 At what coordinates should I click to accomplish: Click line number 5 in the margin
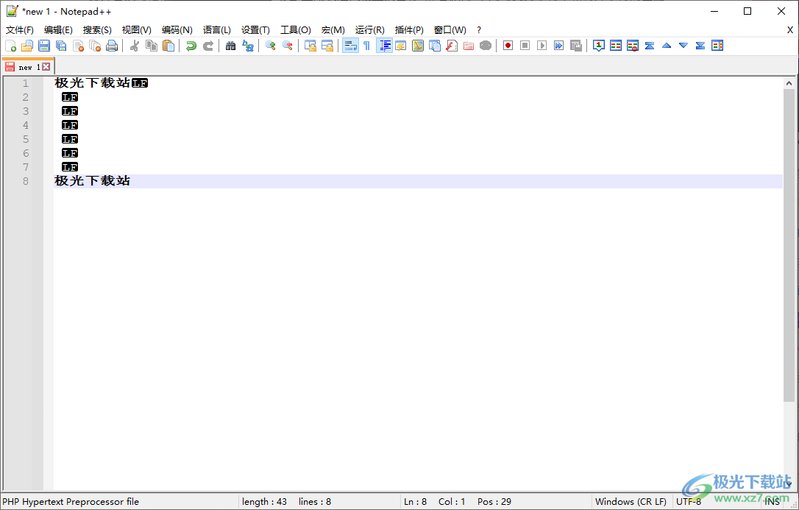coord(25,139)
